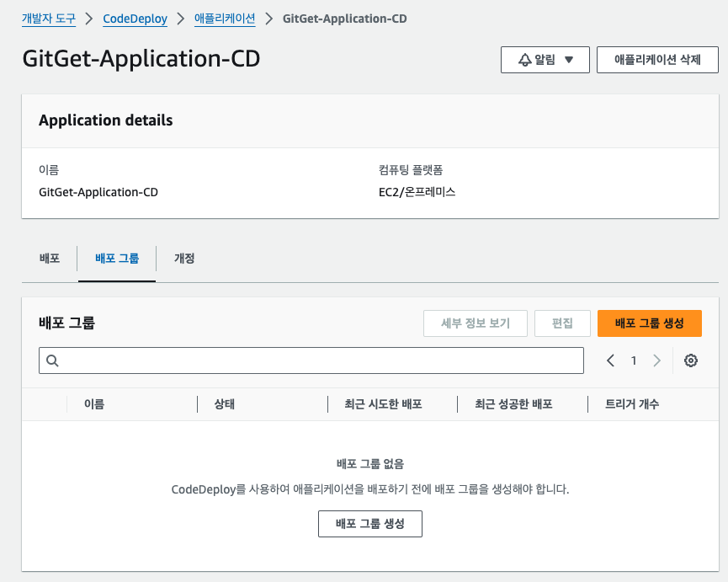Open the 개발자 도구 breadcrumb link
This screenshot has width=728, height=582.
(x=48, y=18)
